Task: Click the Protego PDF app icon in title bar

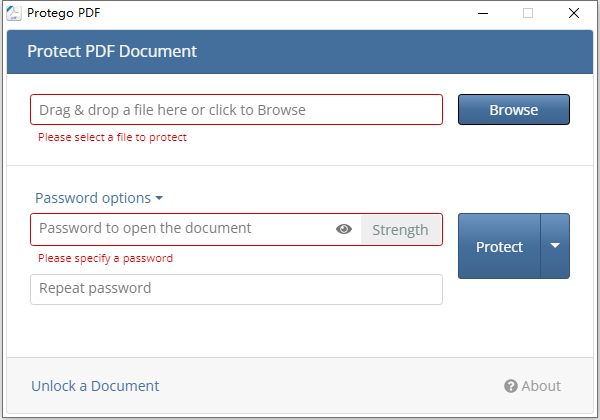Action: (x=14, y=14)
